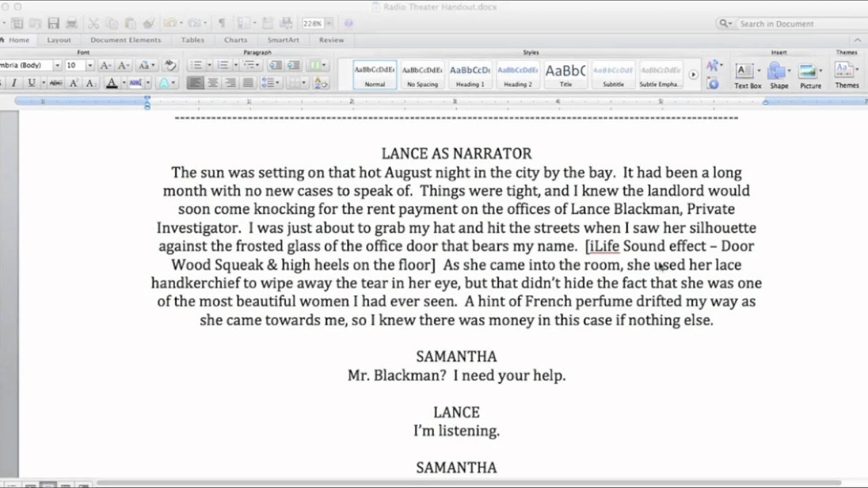Click the Format Painter brush icon
868x488 pixels.
(149, 23)
